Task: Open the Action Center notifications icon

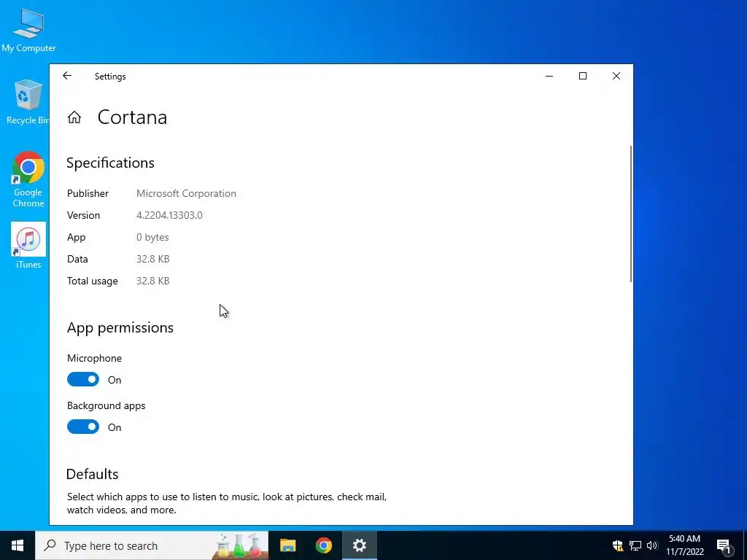Action: pyautogui.click(x=724, y=545)
